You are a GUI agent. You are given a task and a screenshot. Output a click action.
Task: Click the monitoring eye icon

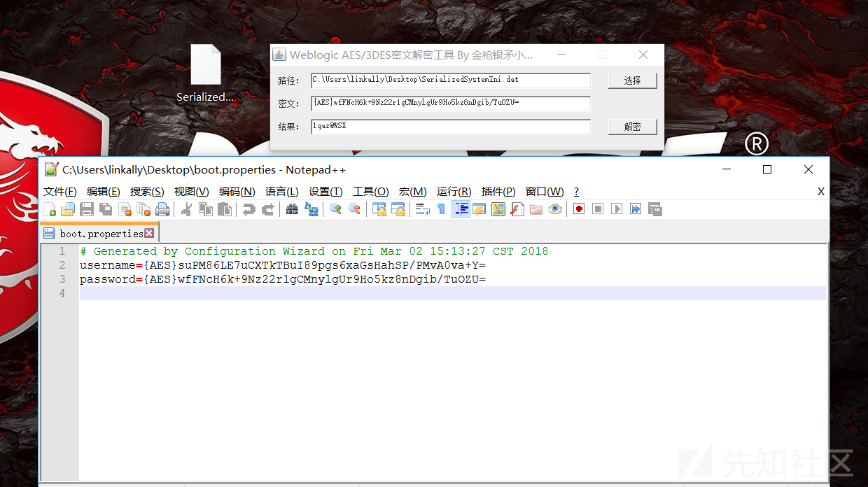[x=555, y=209]
